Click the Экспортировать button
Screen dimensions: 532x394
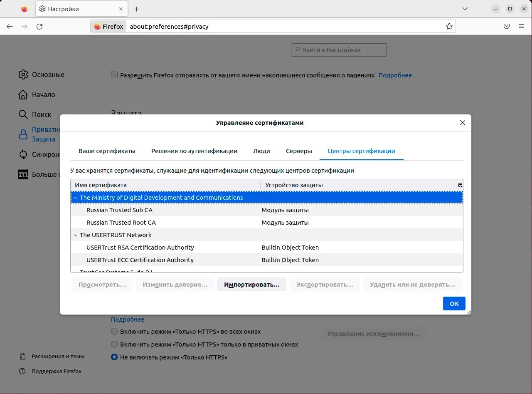pyautogui.click(x=325, y=285)
